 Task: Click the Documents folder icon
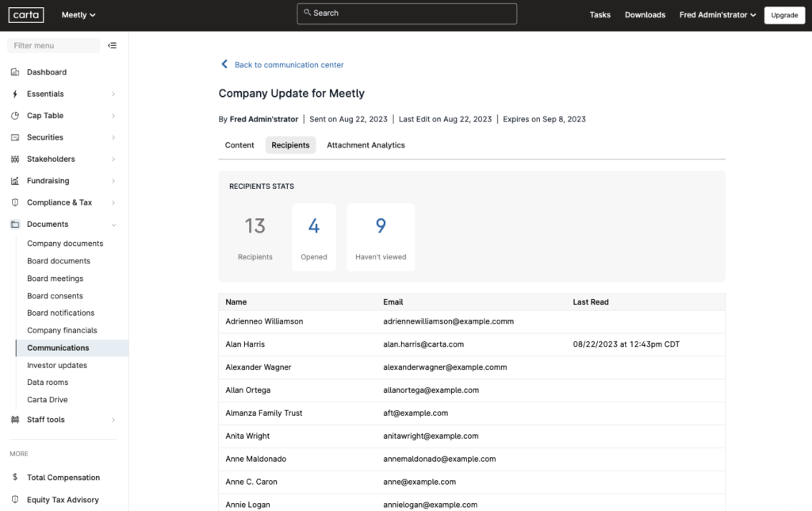click(x=14, y=224)
